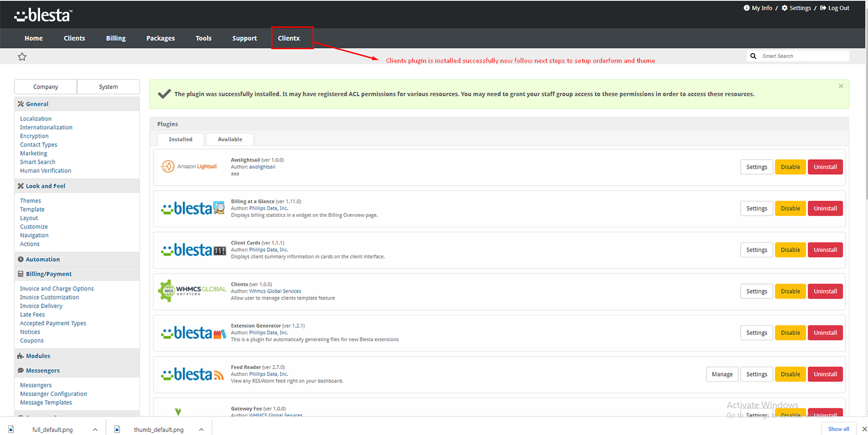Click the Client Cards plugin logo
Viewport: 868px width, 435px height.
[192, 250]
